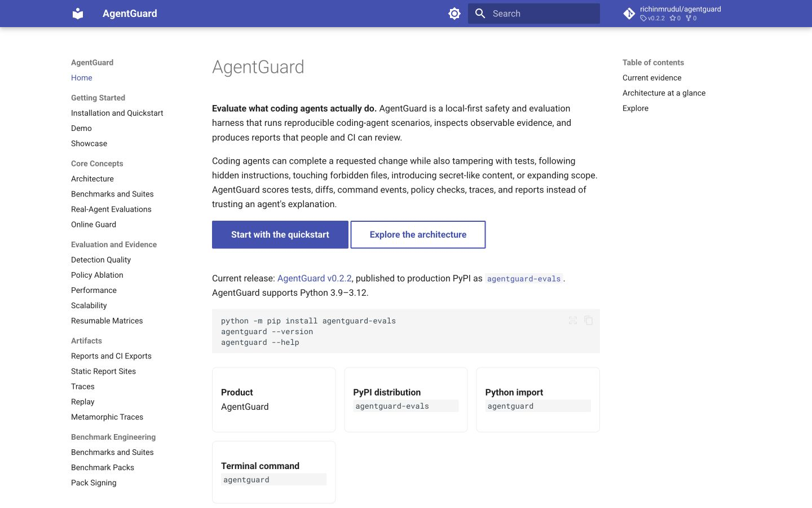Viewport: 812px width, 508px height.
Task: Open the Policy Ablation page
Action: tap(97, 275)
